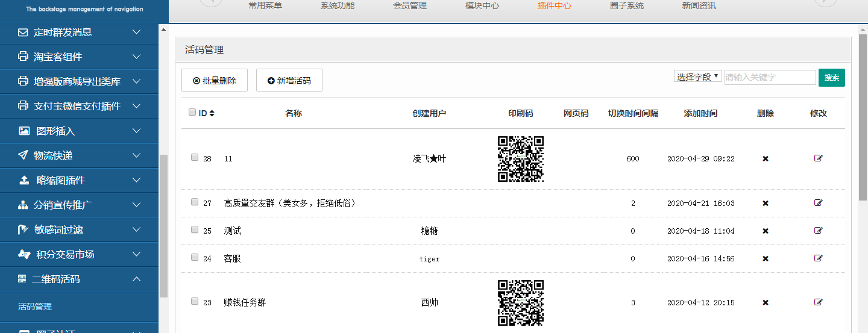This screenshot has width=868, height=333.
Task: Click the sidebar vertical scrollbar thumb
Action: point(163,226)
